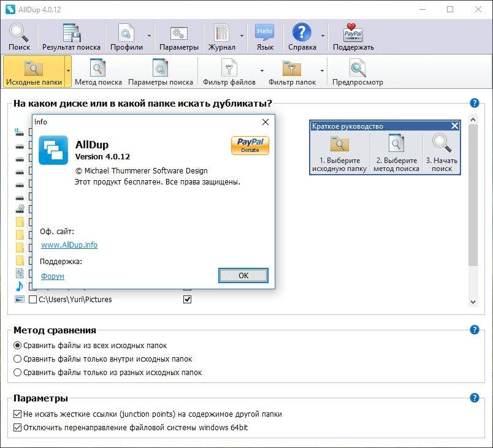Viewport: 493px width, 448px height.
Task: Switch to Параметры поиска tab
Action: [161, 72]
